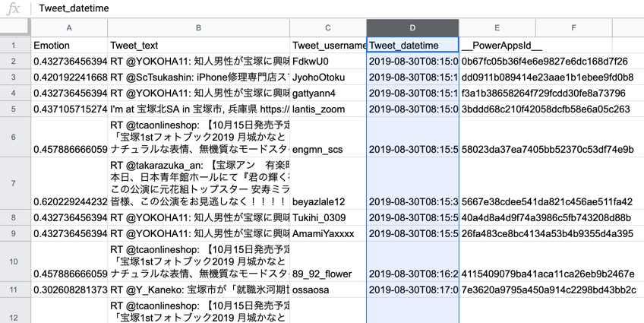Click username cell gattyann4
This screenshot has width=644, height=323.
point(328,93)
